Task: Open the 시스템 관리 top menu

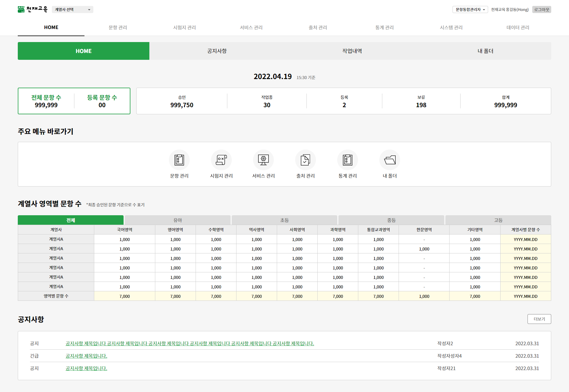Action: click(451, 27)
